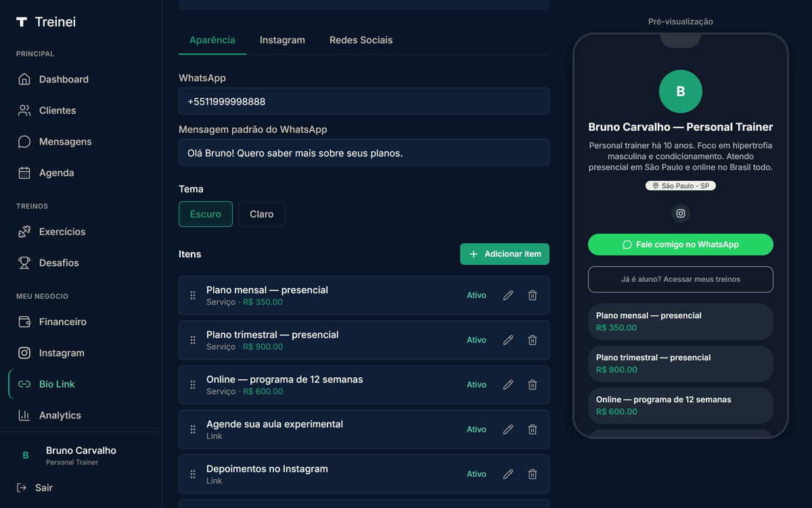Open Dashboard home icon in sidebar
Image resolution: width=812 pixels, height=508 pixels.
[x=24, y=79]
